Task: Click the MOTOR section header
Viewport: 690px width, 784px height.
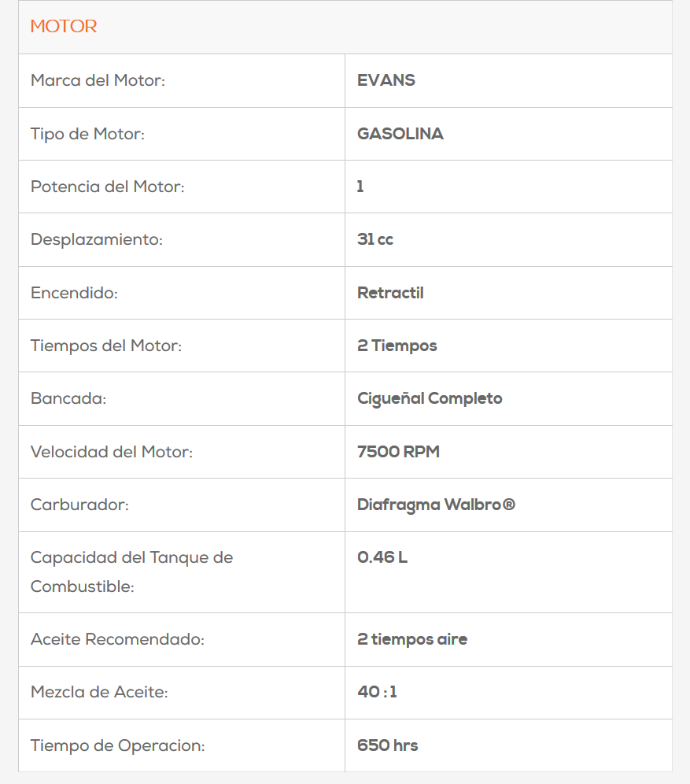Action: tap(64, 27)
